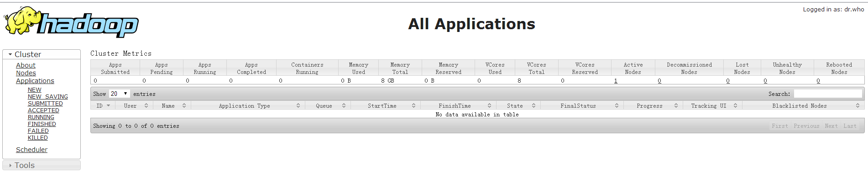Sort table by Name column
This screenshot has width=868, height=178.
[172, 105]
